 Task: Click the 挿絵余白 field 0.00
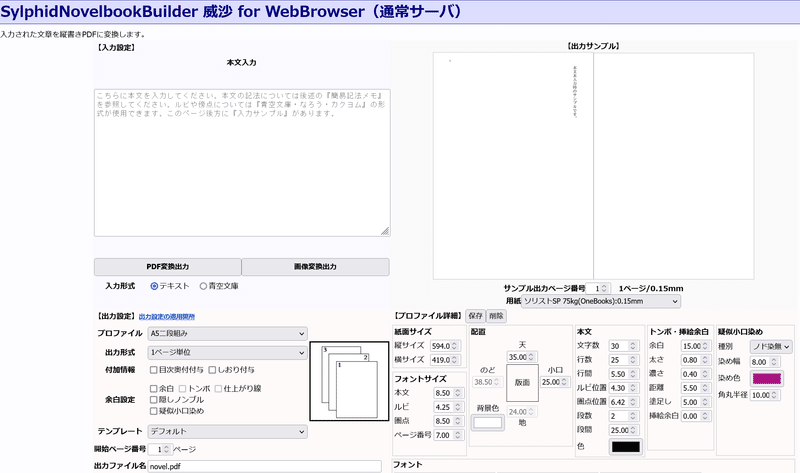click(x=696, y=416)
